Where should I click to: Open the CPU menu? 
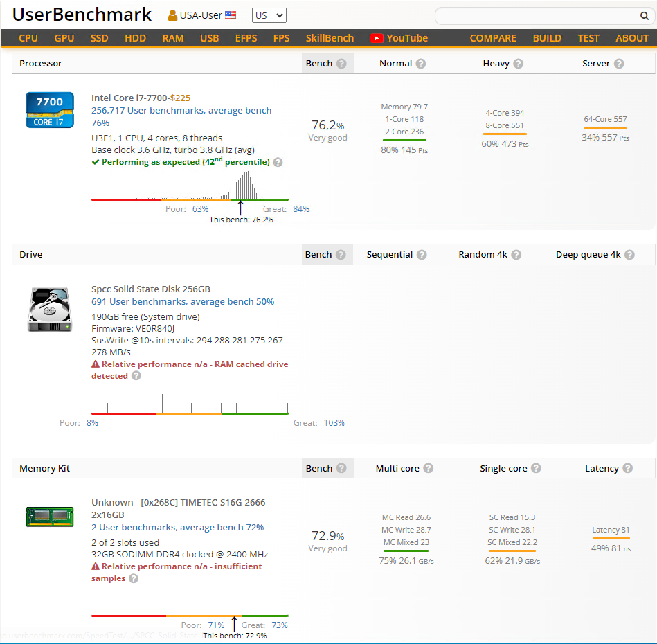point(28,38)
